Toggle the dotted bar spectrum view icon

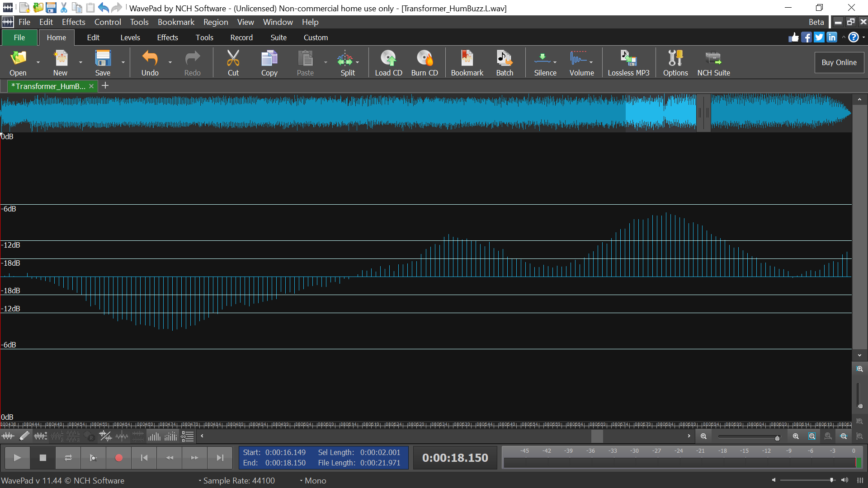[x=170, y=436]
